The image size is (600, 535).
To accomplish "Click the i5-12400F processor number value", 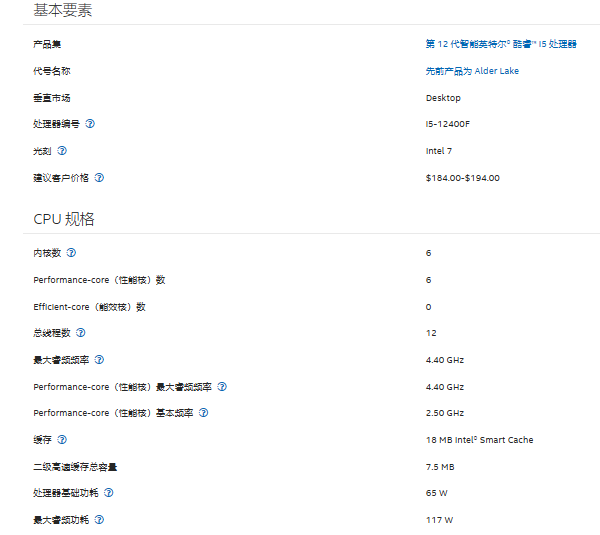I will point(447,124).
